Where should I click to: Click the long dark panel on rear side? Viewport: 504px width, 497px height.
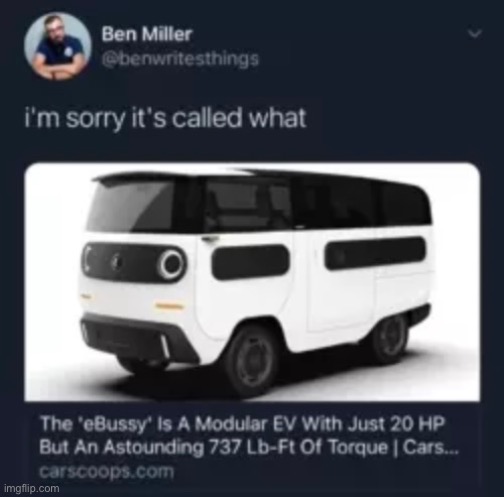[x=375, y=252]
